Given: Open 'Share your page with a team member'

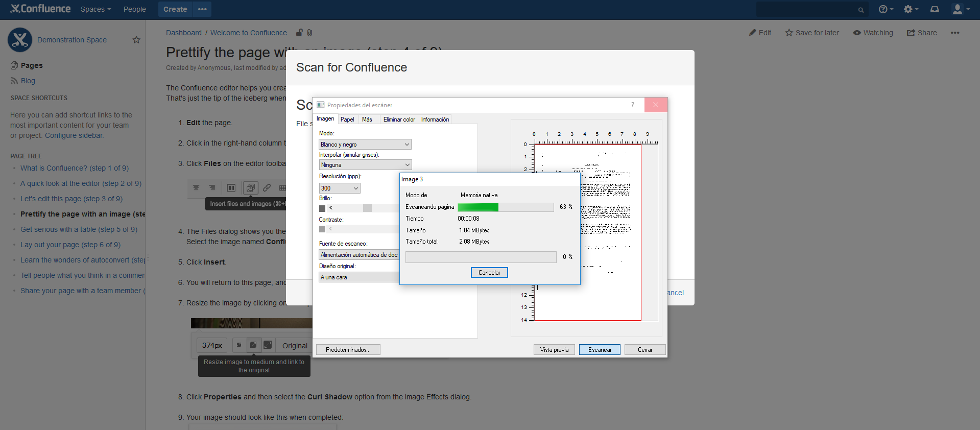Looking at the screenshot, I should click(x=83, y=291).
